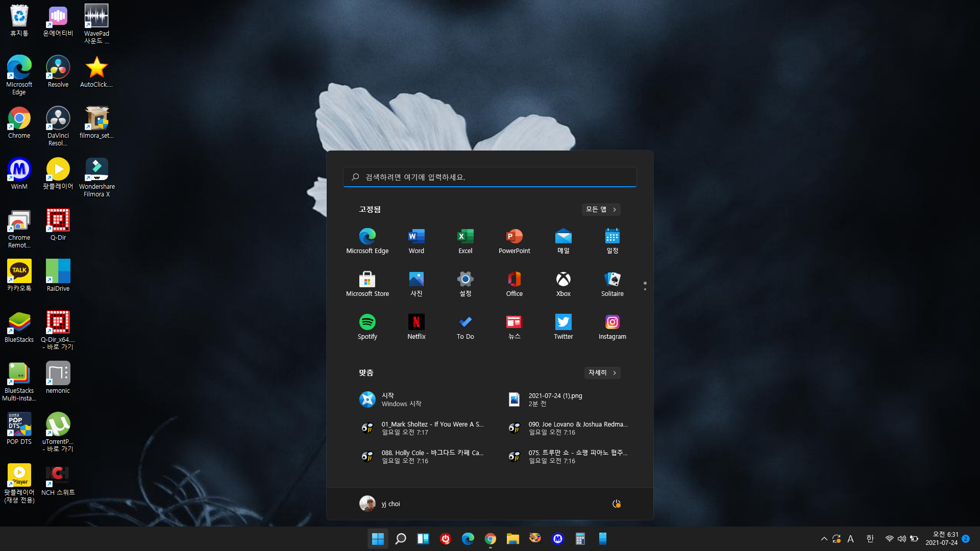
Task: Open 088. Holly Cole recommended track
Action: click(422, 457)
